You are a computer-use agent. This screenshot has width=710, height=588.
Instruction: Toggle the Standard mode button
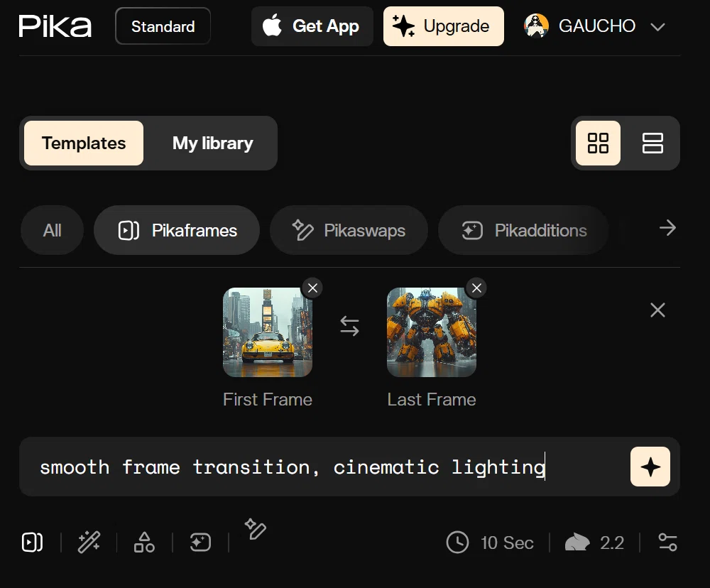click(163, 26)
